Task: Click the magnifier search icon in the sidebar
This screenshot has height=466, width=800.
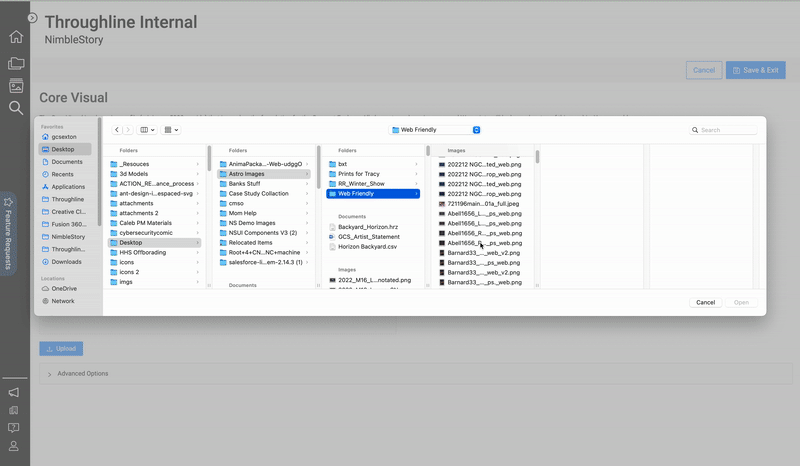Action: point(16,108)
